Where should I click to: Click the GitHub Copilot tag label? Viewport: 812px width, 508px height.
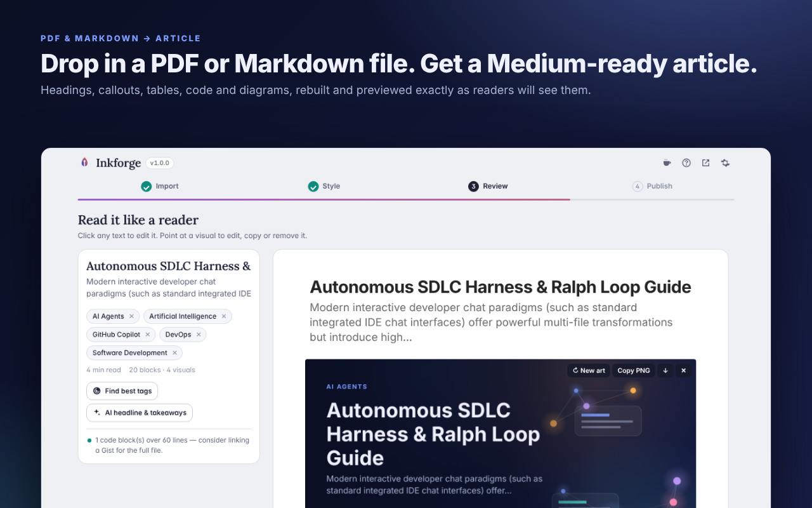(x=116, y=335)
